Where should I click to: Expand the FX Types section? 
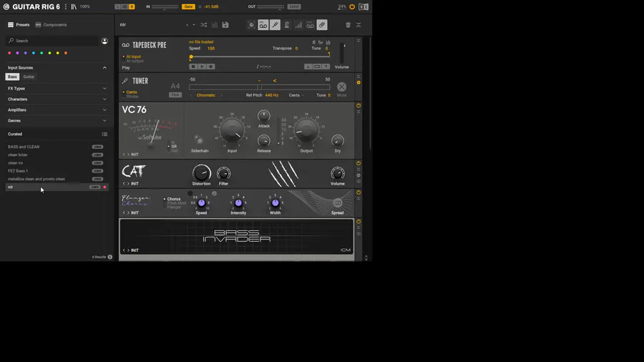point(104,89)
